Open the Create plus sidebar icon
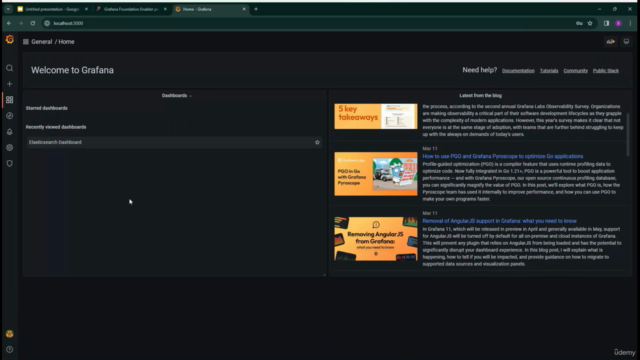This screenshot has height=360, width=640. (9, 84)
